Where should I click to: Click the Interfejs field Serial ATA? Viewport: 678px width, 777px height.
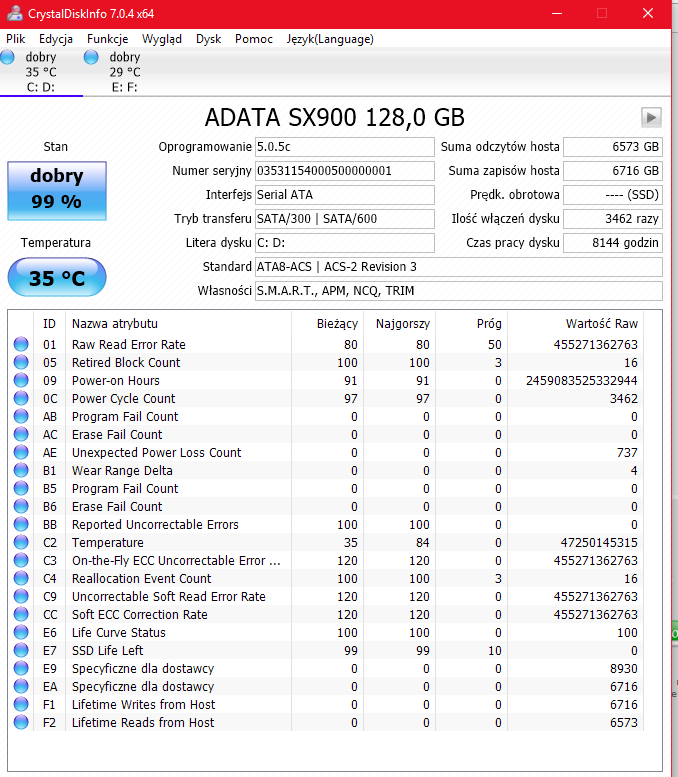tap(345, 195)
